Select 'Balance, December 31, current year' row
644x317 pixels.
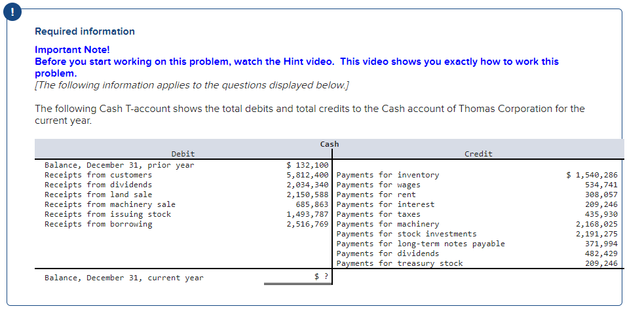pyautogui.click(x=124, y=278)
